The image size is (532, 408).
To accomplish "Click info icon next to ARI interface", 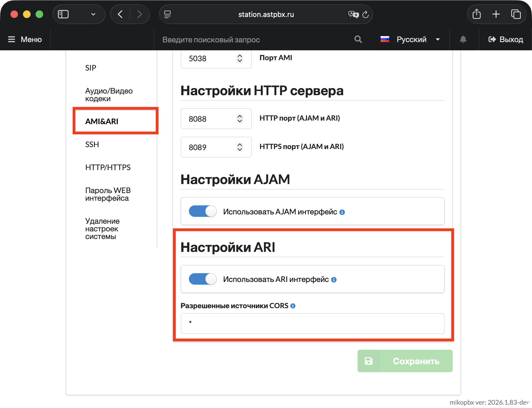I will tap(334, 280).
